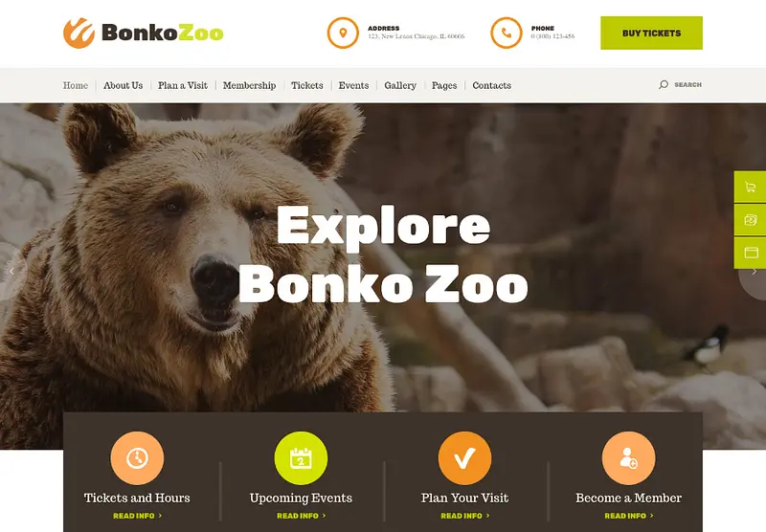Open the Membership menu item
Screen dimensions: 766x532
(x=249, y=85)
